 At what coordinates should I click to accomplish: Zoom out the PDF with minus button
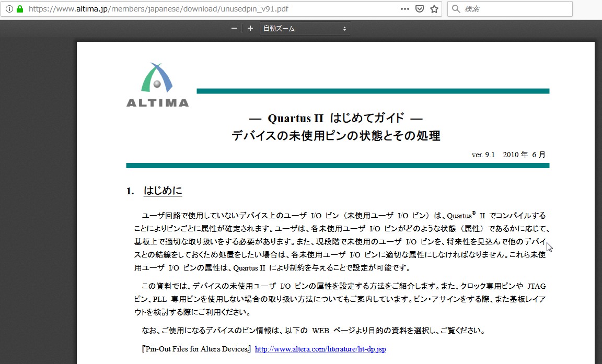pyautogui.click(x=234, y=28)
